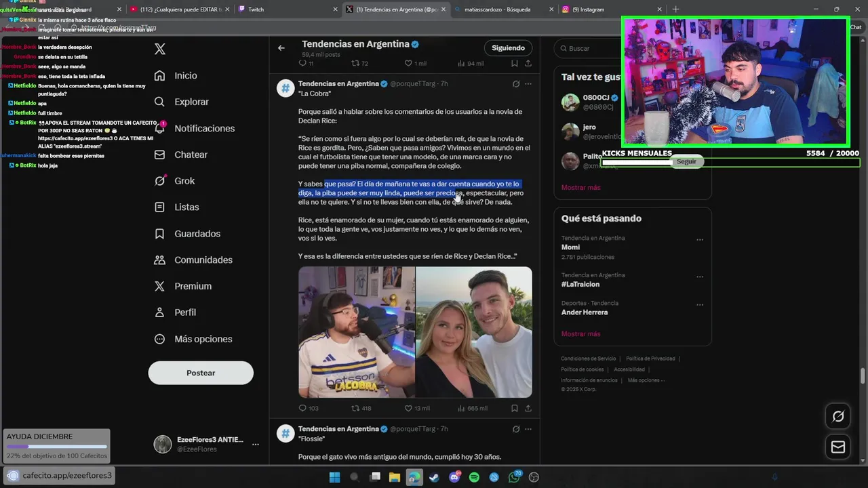Open Premium in the sidebar
Screen dimensions: 868x488
pyautogui.click(x=182, y=286)
